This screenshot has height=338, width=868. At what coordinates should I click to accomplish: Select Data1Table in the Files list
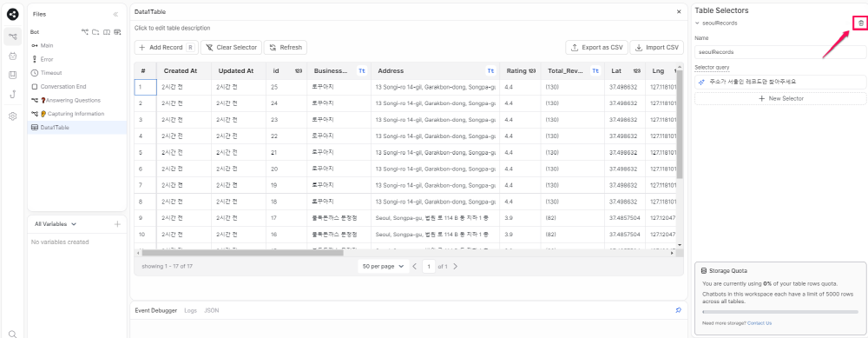(x=77, y=128)
